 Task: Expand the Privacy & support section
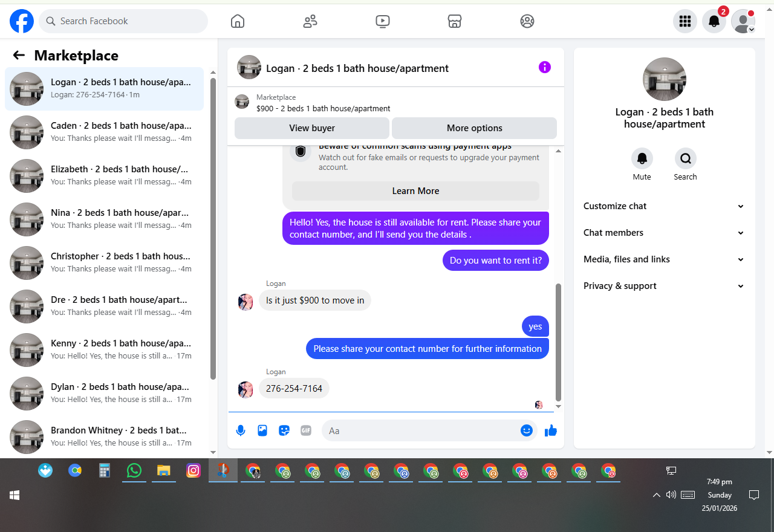coord(664,286)
